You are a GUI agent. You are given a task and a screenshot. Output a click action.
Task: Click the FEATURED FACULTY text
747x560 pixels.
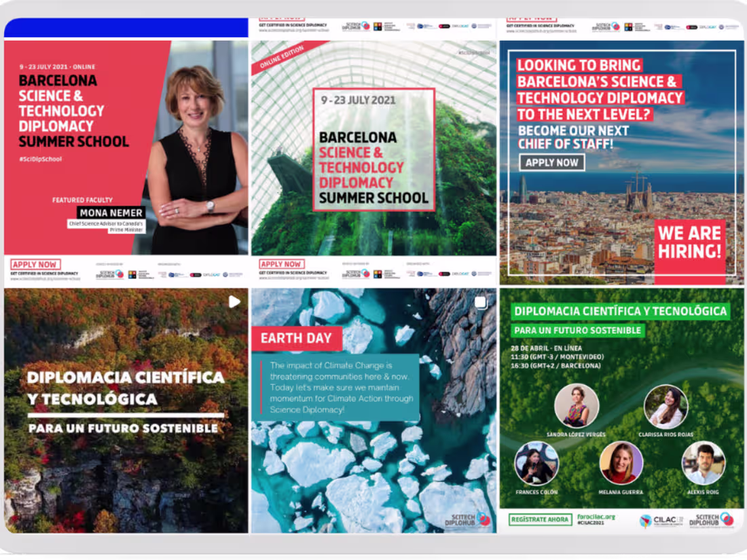click(x=82, y=200)
